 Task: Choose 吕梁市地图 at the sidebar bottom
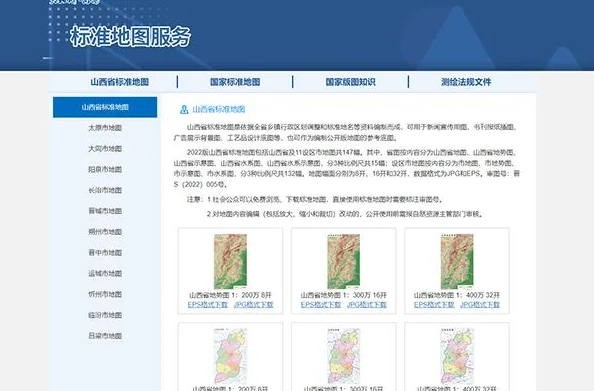tap(105, 336)
